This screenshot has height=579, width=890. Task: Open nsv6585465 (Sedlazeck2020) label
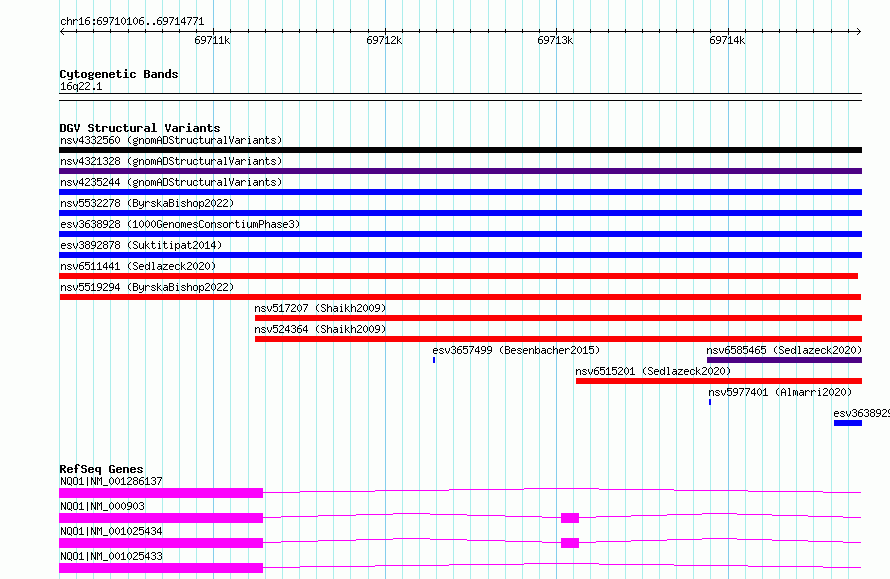pos(784,350)
